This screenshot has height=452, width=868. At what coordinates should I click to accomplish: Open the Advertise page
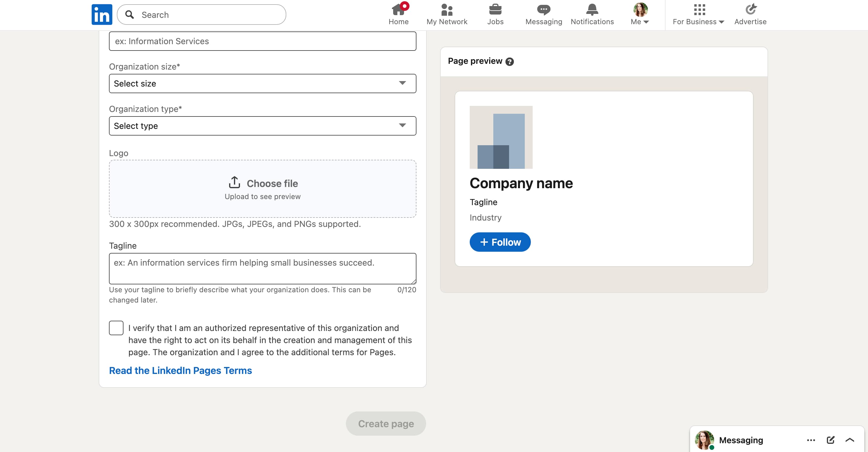(750, 14)
